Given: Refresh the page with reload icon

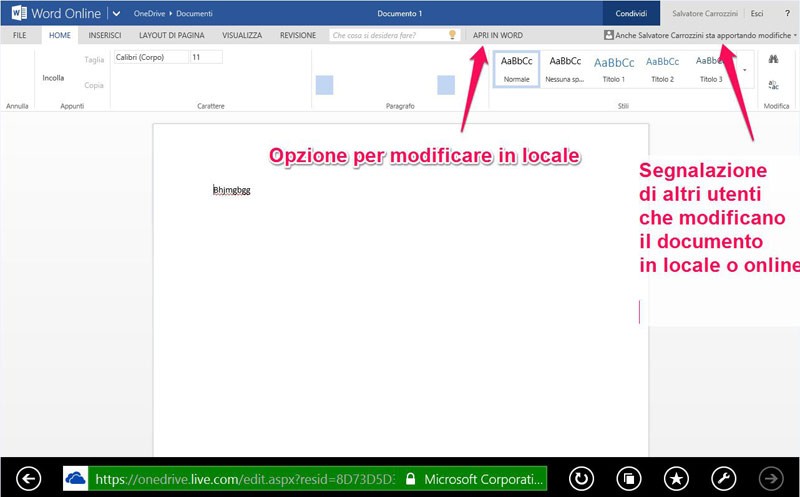Looking at the screenshot, I should click(579, 479).
